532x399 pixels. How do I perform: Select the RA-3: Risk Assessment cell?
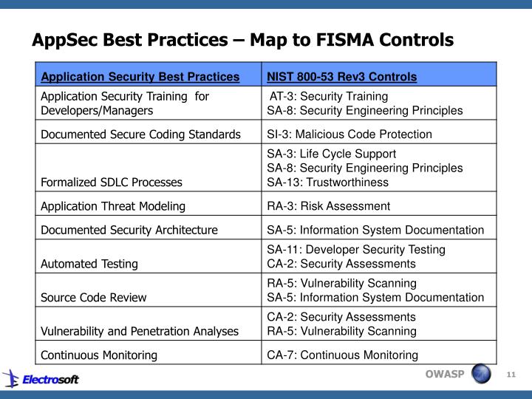coord(379,204)
